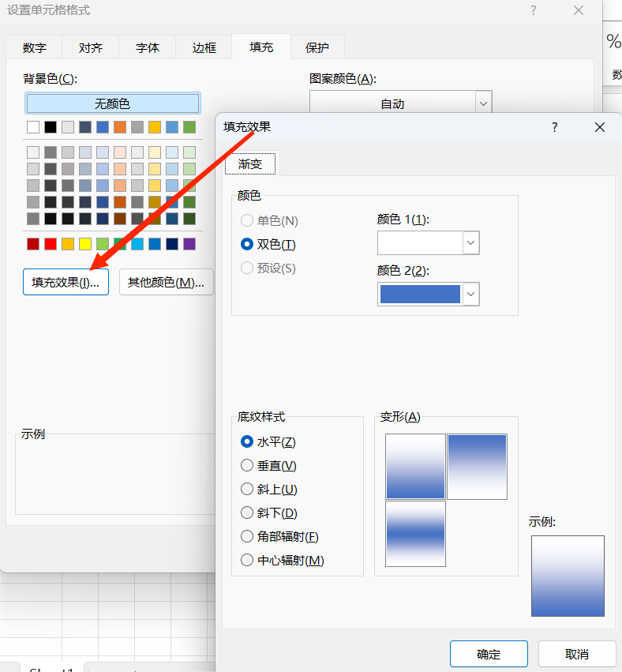Expand the 颜色 2 dropdown arrow
The height and width of the screenshot is (672, 622).
[470, 294]
